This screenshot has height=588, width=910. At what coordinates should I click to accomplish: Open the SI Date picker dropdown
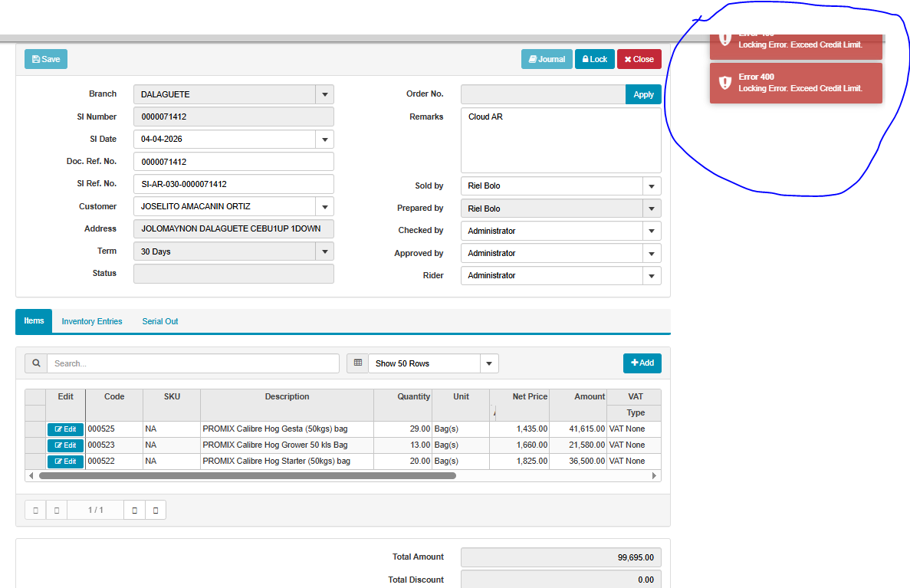[324, 140]
